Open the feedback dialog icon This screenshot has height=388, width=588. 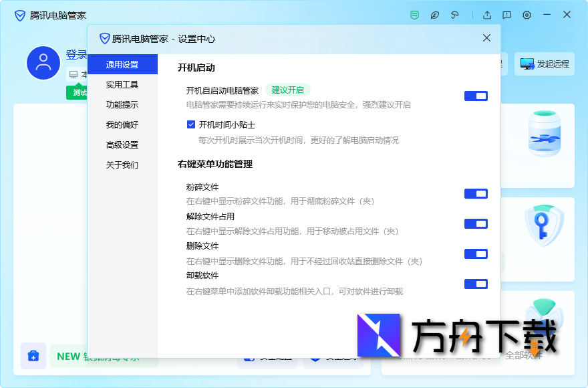[x=506, y=15]
